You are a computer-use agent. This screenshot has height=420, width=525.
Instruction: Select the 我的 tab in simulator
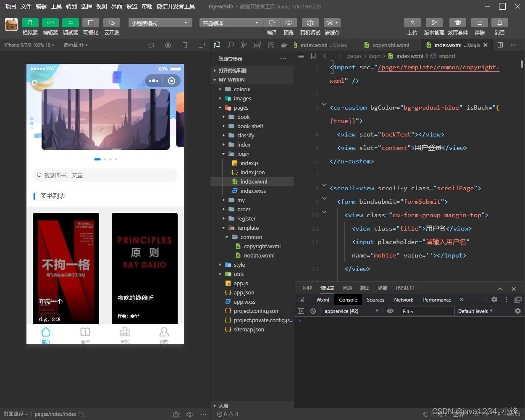coord(164,336)
